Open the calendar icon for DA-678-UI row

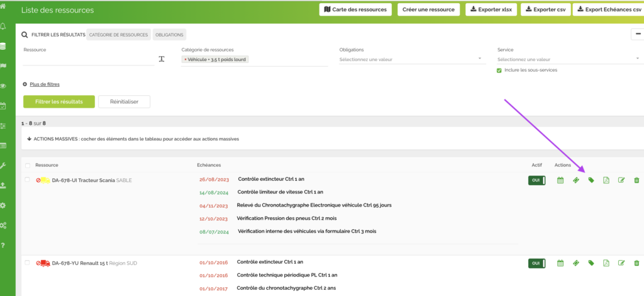coord(560,180)
